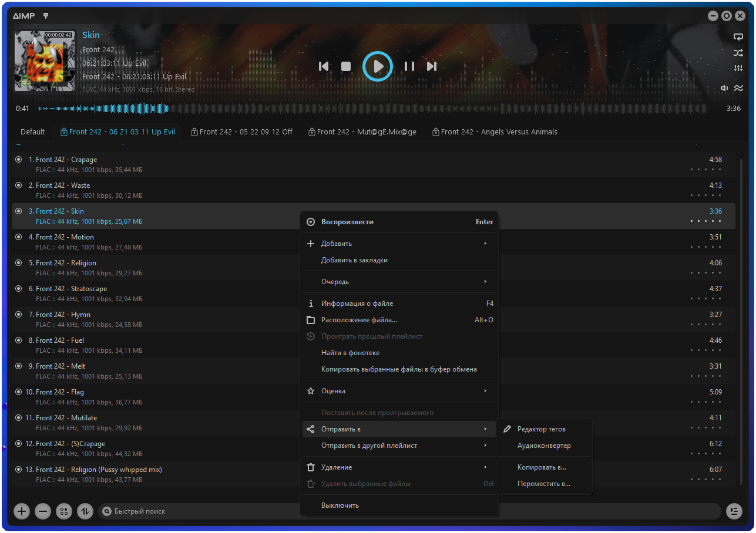Mute the volume speaker icon
Image resolution: width=756 pixels, height=533 pixels.
[725, 88]
